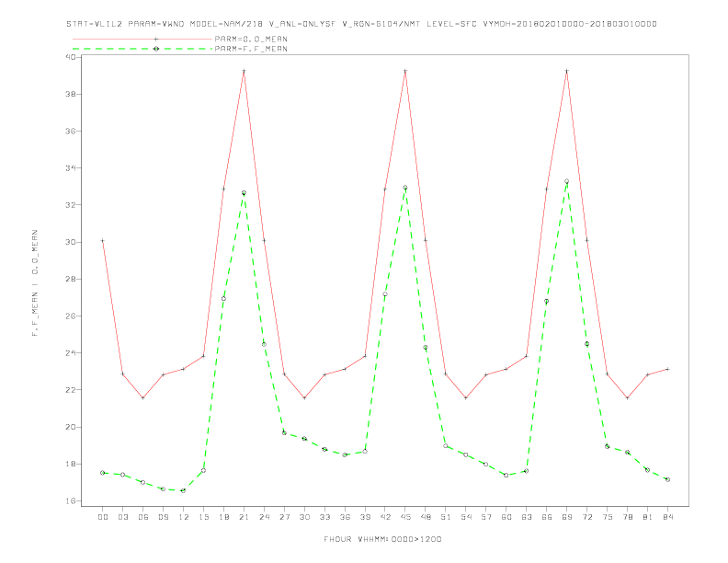Select the green dashed legend line sample
The width and height of the screenshot is (728, 563).
pyautogui.click(x=142, y=49)
